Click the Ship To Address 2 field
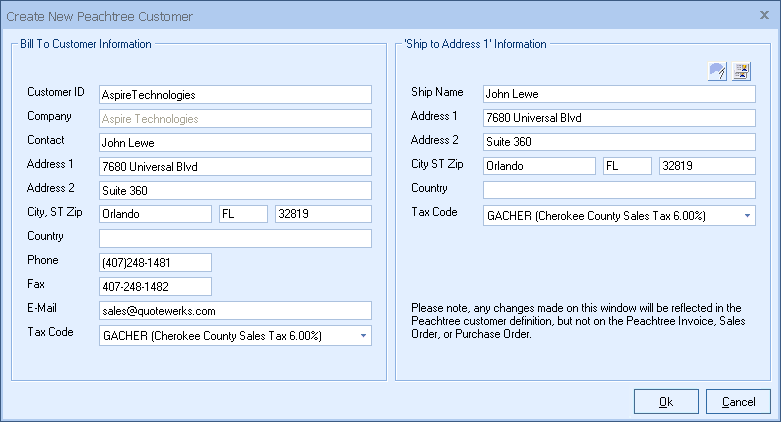 pos(618,142)
